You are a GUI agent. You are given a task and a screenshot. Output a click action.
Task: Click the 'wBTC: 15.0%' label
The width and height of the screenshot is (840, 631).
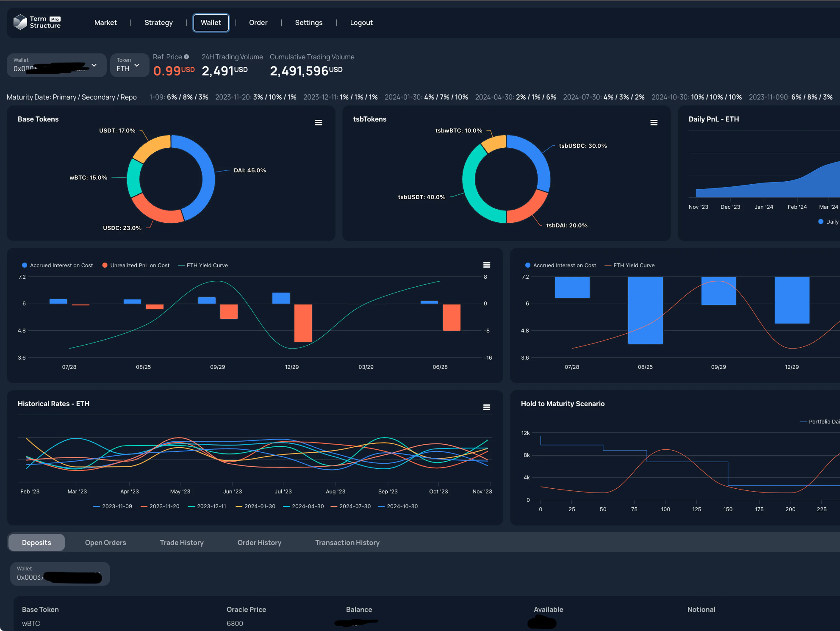click(x=88, y=178)
